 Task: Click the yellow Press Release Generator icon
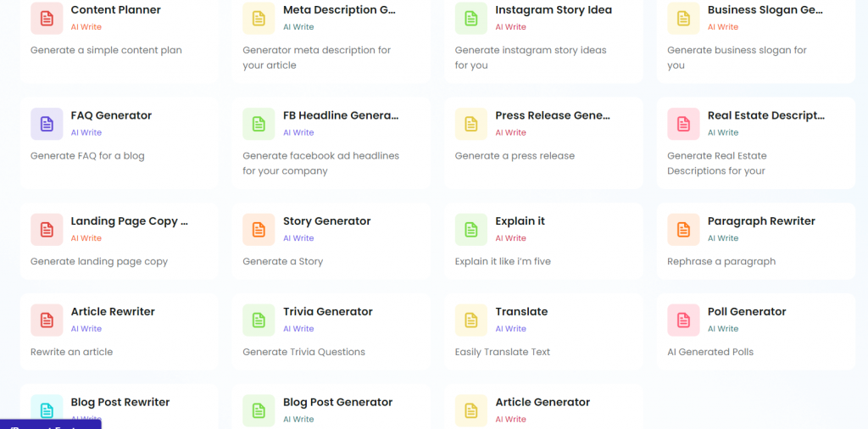[471, 124]
